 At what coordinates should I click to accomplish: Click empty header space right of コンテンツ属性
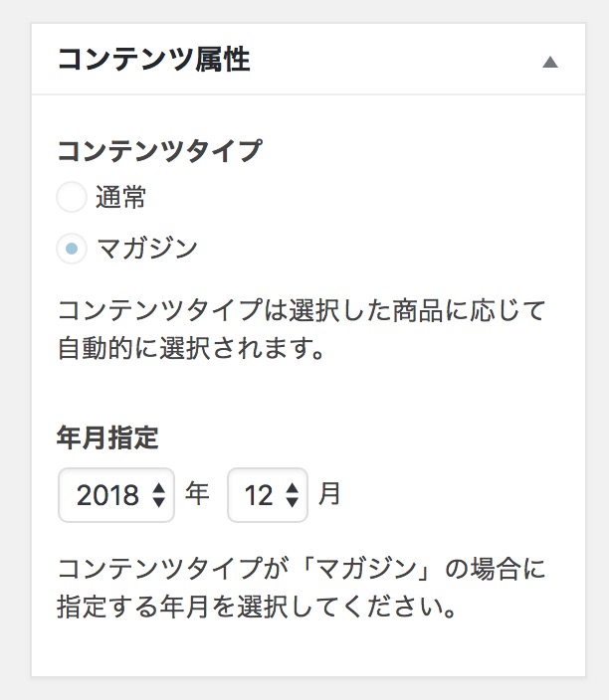pyautogui.click(x=398, y=60)
